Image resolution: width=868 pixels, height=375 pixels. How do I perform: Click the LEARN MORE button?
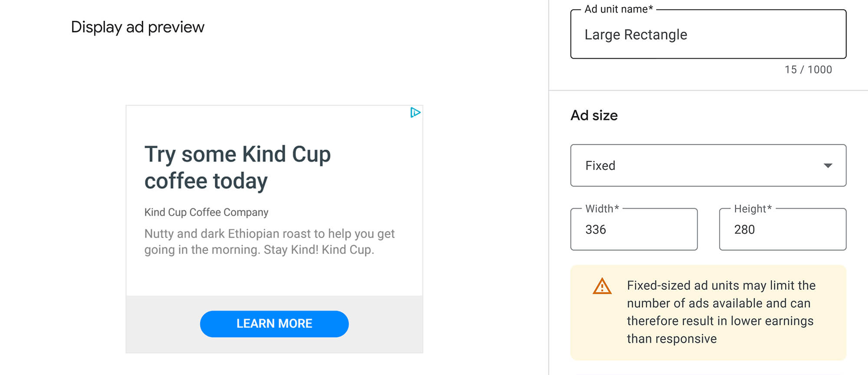coord(274,323)
